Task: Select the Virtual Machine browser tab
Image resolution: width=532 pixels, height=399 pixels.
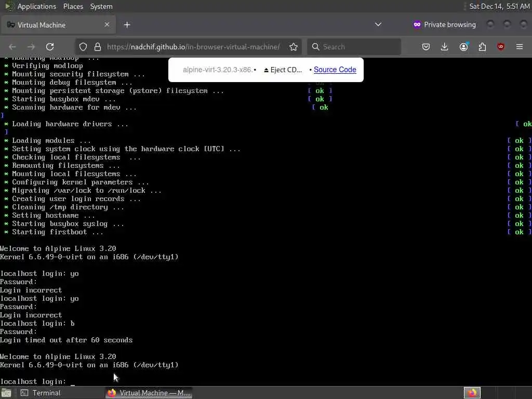Action: pyautogui.click(x=58, y=25)
